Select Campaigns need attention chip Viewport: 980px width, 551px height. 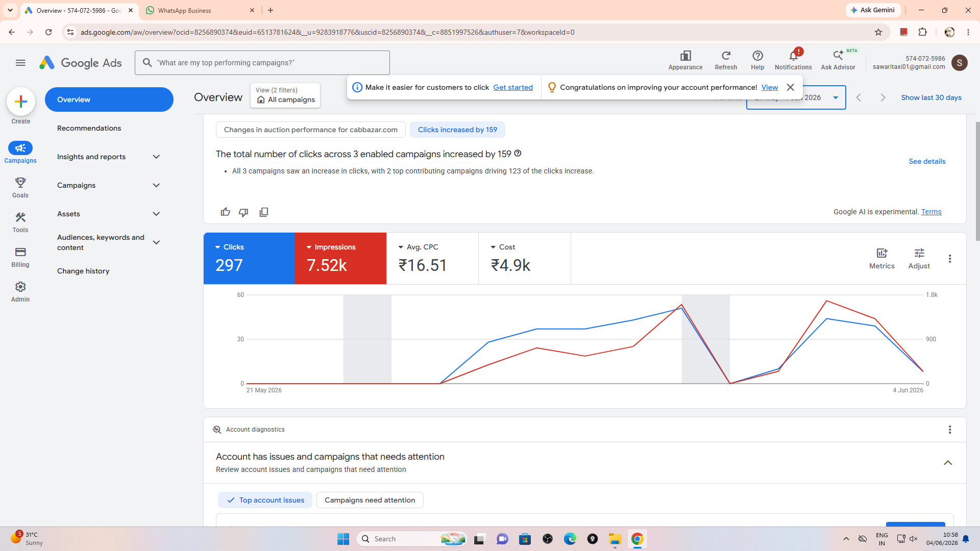370,500
